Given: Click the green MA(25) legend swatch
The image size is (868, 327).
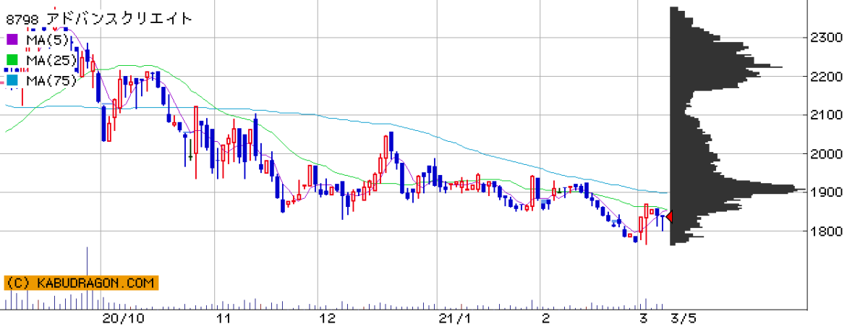Looking at the screenshot, I should pyautogui.click(x=12, y=60).
